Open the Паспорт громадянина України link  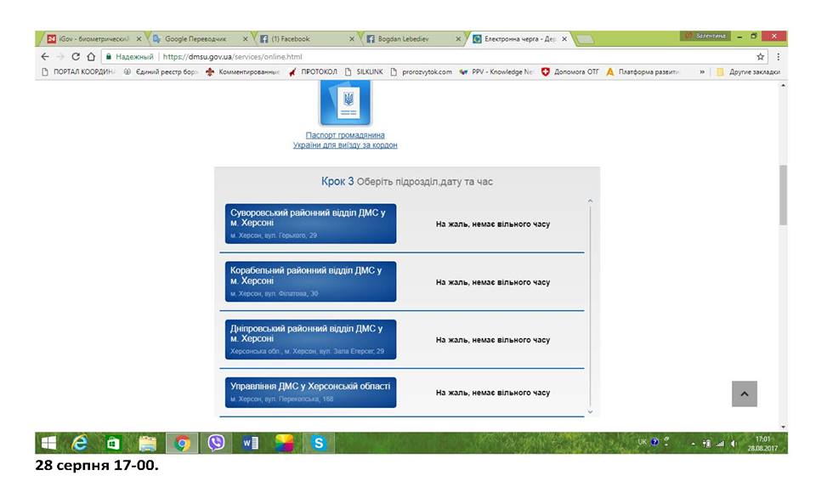[x=345, y=140]
